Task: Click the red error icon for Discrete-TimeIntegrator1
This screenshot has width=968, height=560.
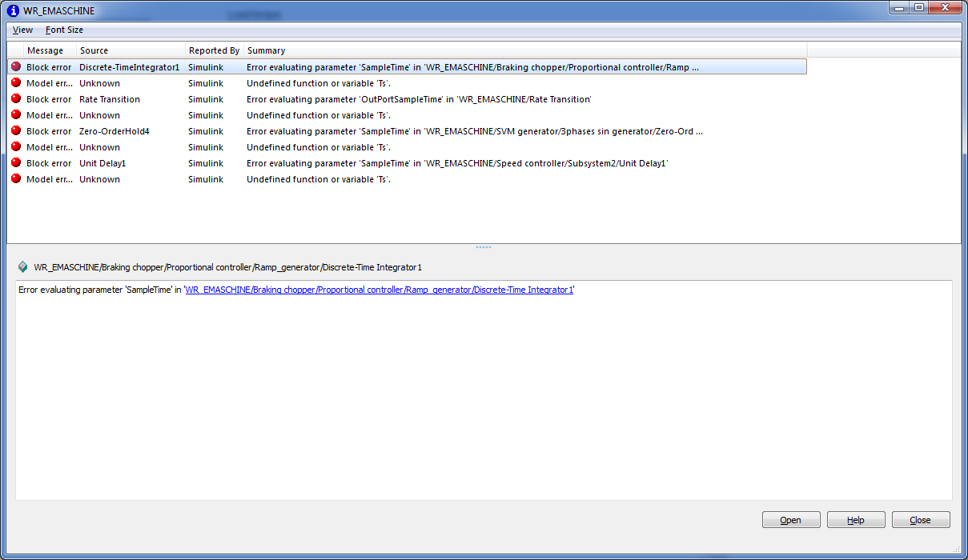Action: [16, 67]
